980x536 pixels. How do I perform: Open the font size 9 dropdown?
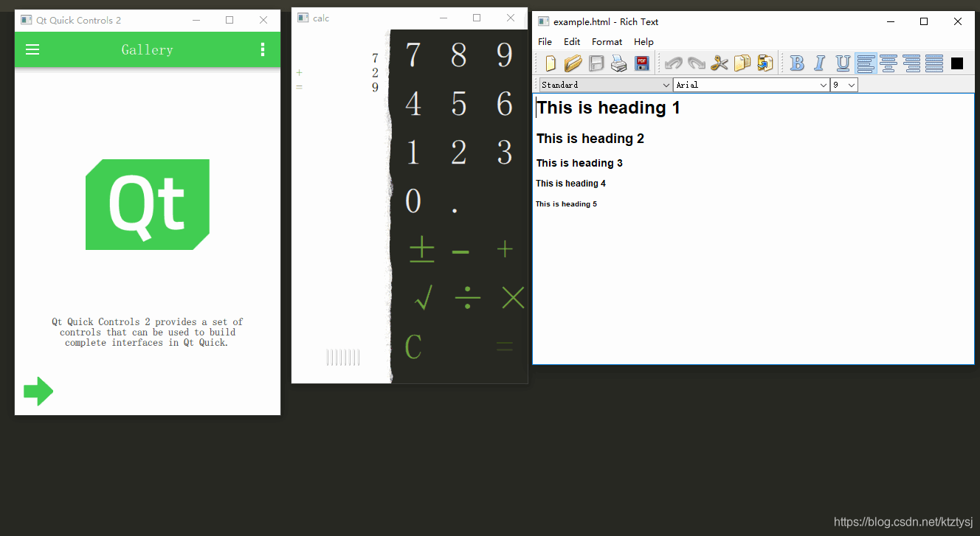coord(843,85)
